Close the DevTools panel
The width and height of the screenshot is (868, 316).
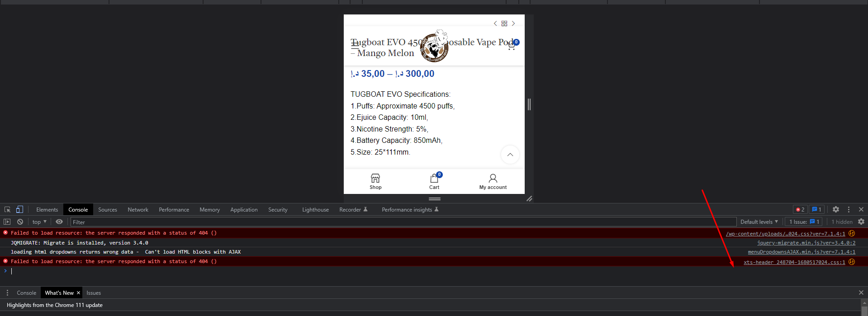(x=861, y=209)
